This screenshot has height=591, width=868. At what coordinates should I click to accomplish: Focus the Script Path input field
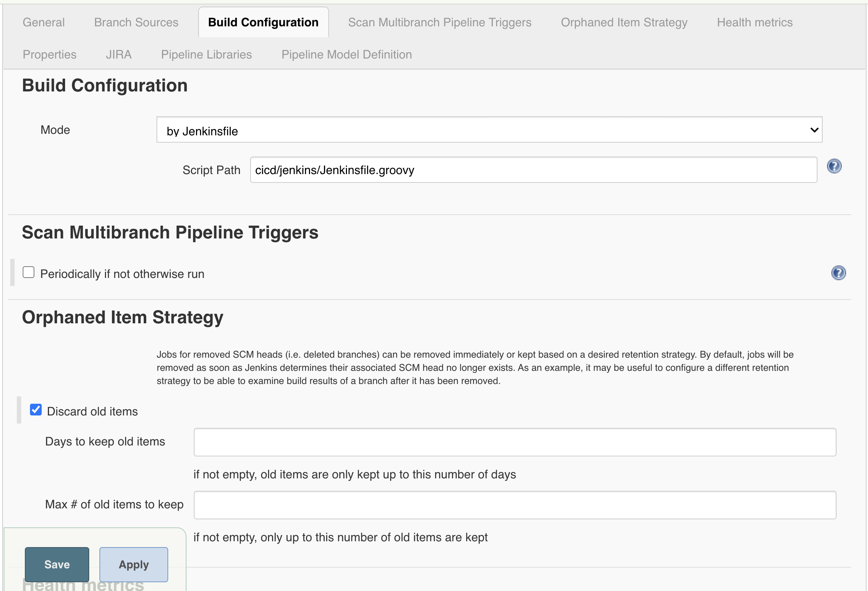click(534, 170)
